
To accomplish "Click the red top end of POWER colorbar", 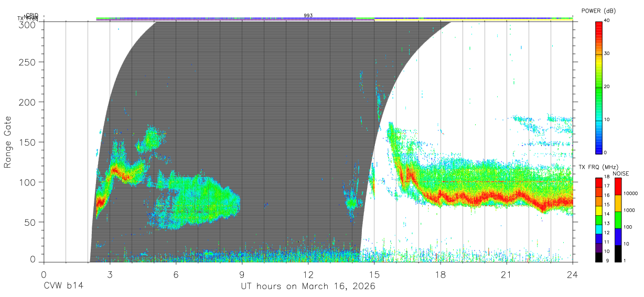I will [x=599, y=24].
